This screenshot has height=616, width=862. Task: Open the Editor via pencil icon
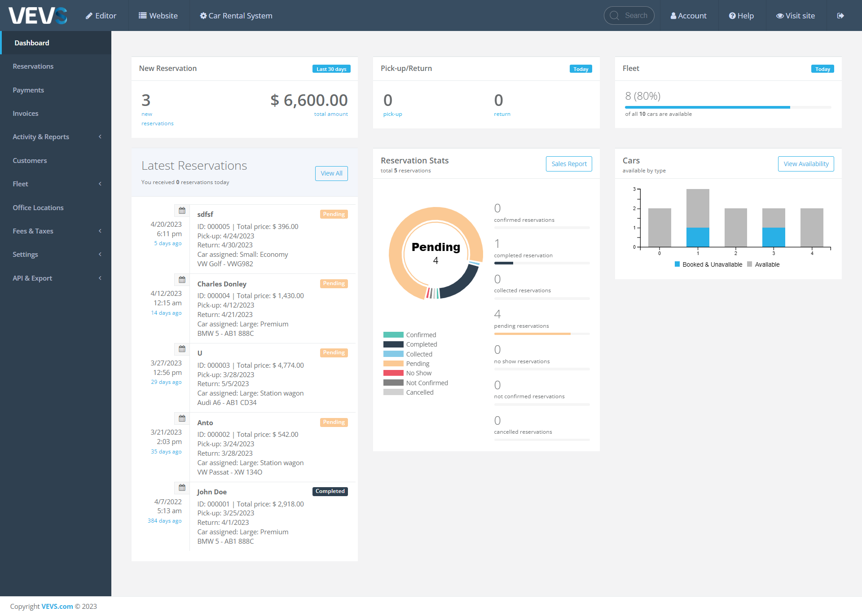[x=89, y=15]
